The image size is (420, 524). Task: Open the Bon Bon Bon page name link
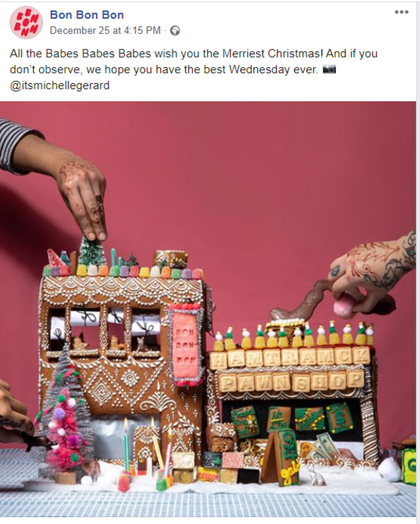click(87, 15)
